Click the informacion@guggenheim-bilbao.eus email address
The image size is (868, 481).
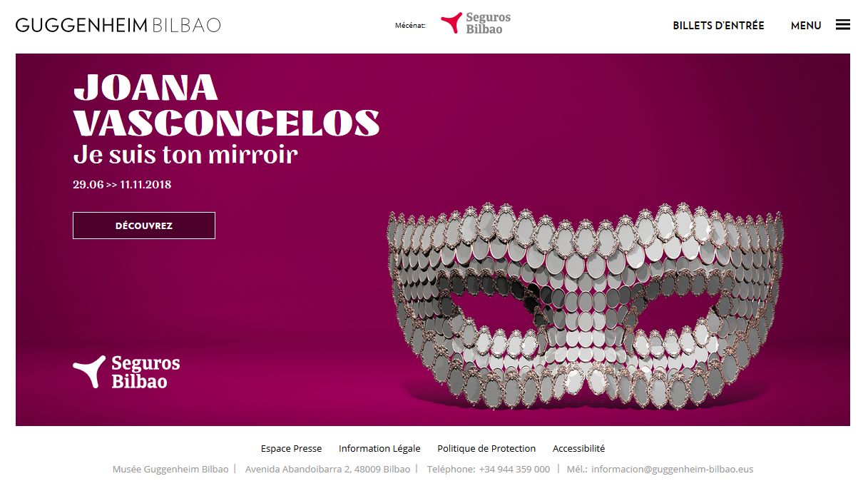672,470
